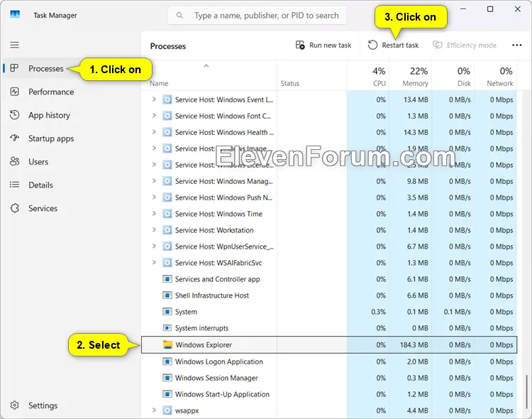Screen dimensions: 532x419
Task: Click the Settings gear icon
Action: (x=15, y=405)
